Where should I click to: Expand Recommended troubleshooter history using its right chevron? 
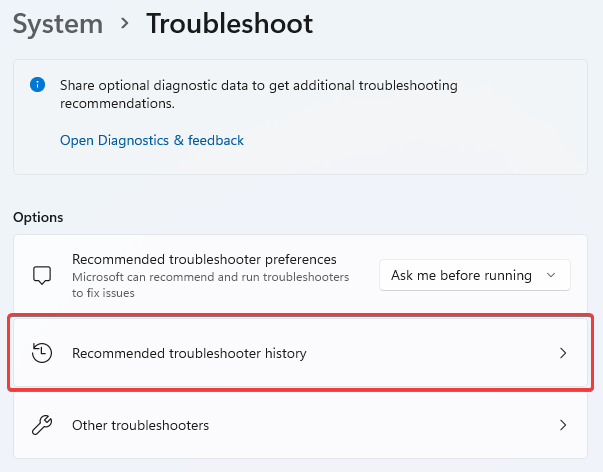563,353
